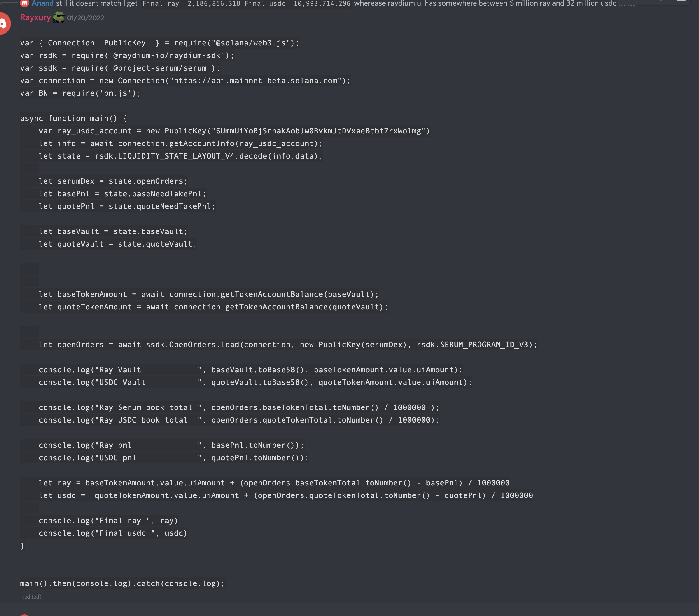
Task: Click the Add Reaction icon on the hover toolbar
Action: (x=647, y=1)
